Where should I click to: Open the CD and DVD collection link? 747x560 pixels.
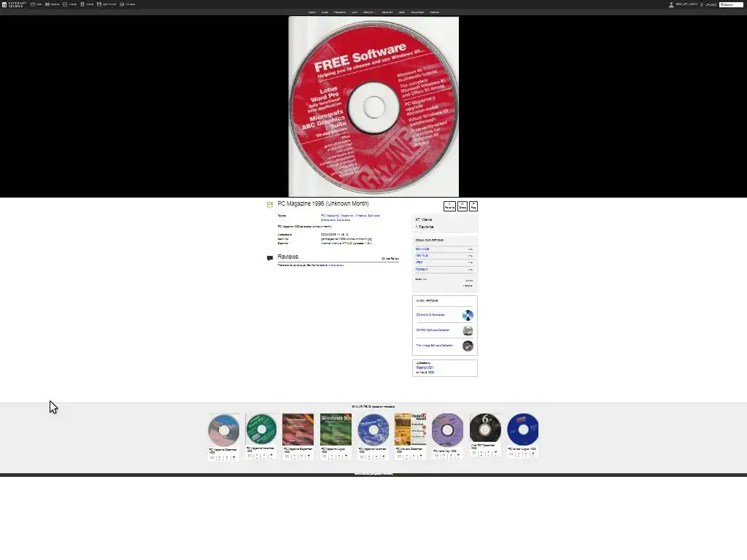[430, 315]
